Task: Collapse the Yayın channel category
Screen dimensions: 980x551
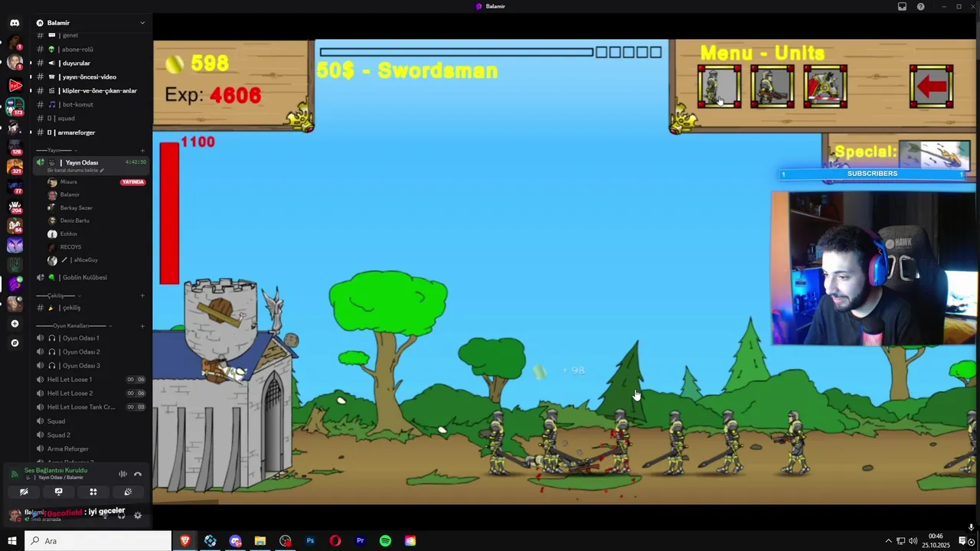Action: click(58, 150)
